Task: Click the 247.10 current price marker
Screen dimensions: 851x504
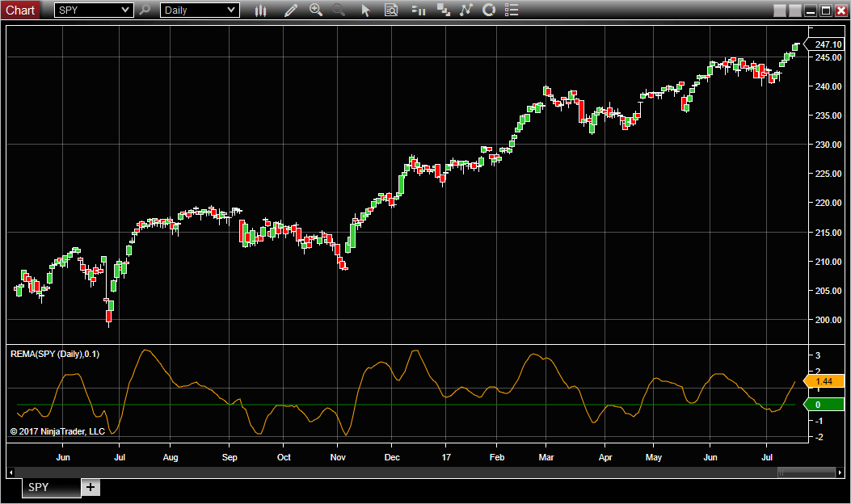Action: (824, 44)
